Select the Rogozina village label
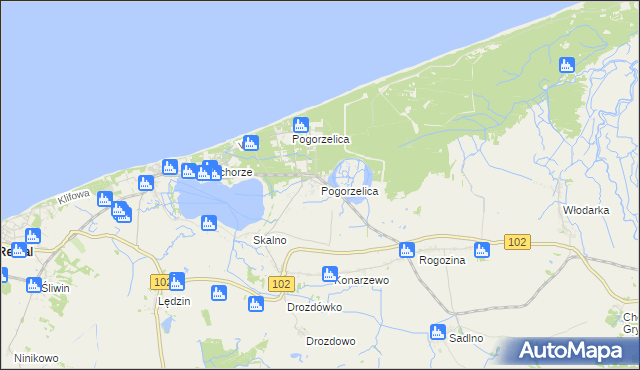The height and width of the screenshot is (370, 640). tap(442, 260)
